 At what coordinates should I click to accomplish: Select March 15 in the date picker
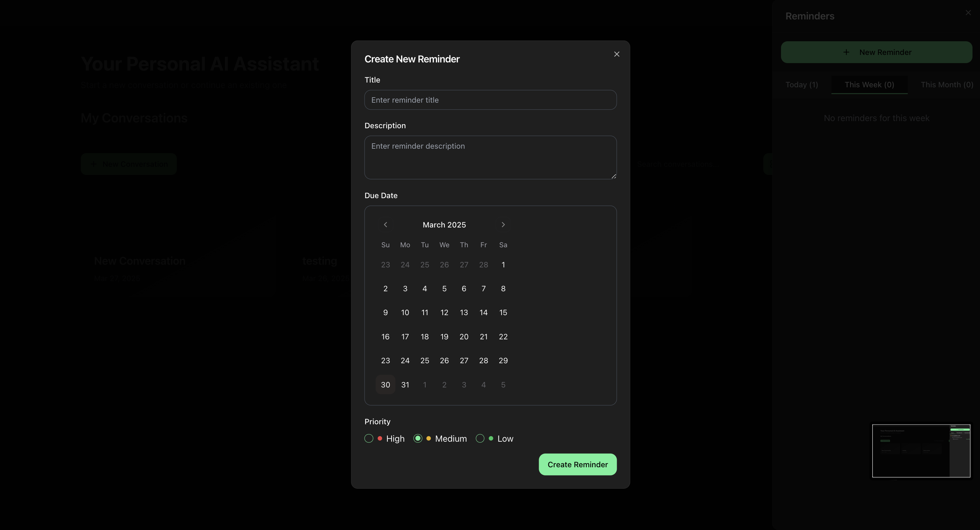(x=503, y=313)
